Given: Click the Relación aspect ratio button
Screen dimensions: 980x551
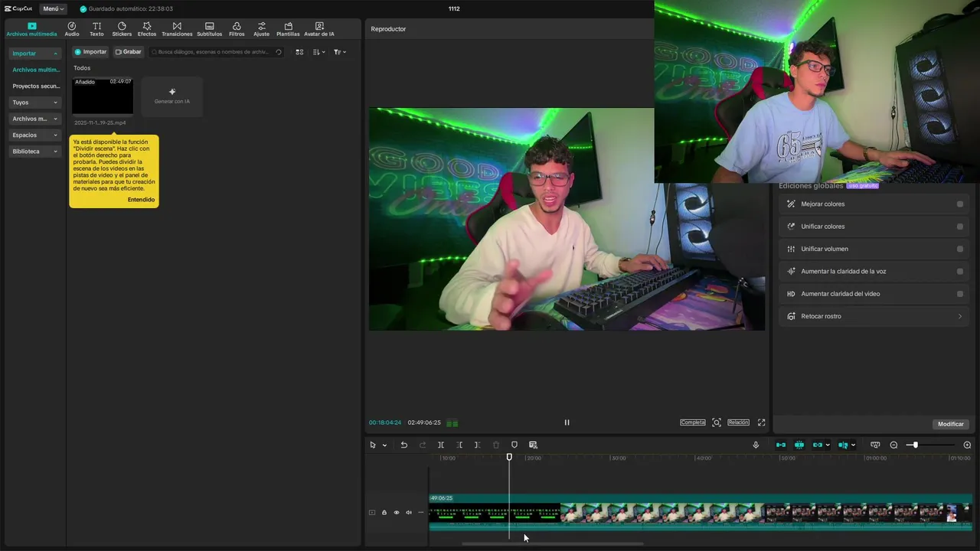Looking at the screenshot, I should 738,422.
